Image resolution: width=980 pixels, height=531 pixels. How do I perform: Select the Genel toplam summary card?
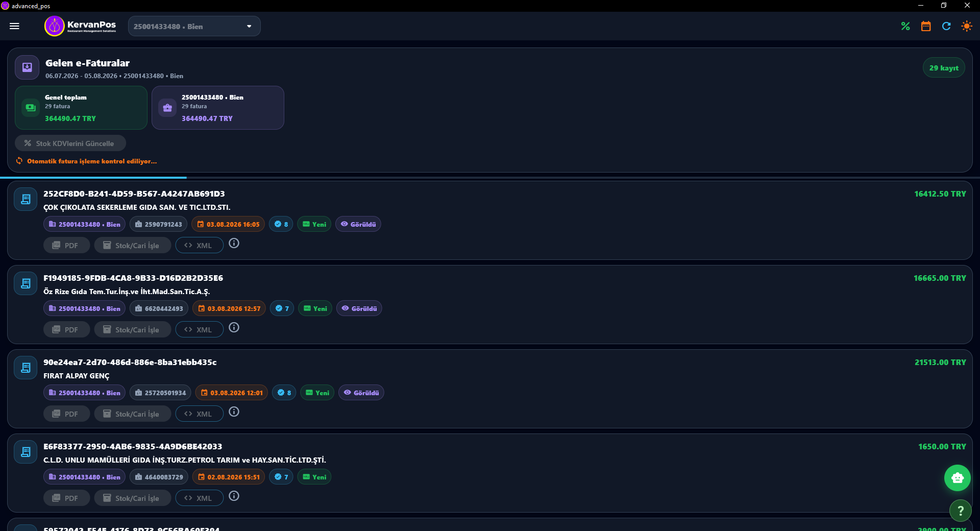click(x=81, y=108)
